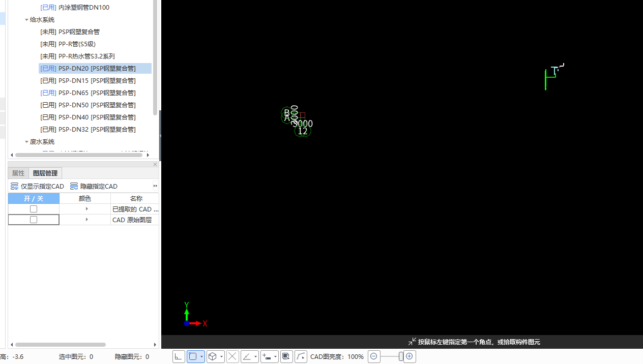Click the 隐藏图元: 0 status text
Screen dimensions: 643x364
click(132, 357)
